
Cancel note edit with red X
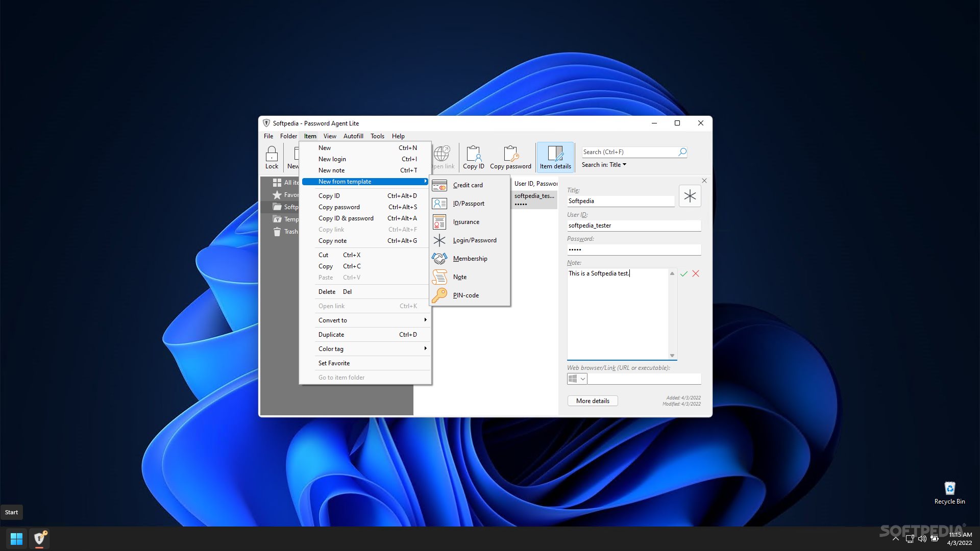(x=696, y=274)
